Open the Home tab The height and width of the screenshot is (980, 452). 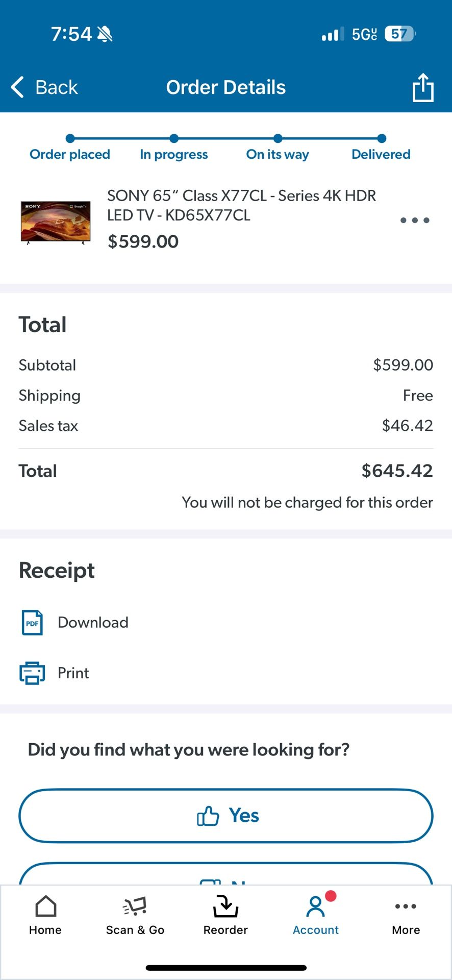coord(45,915)
